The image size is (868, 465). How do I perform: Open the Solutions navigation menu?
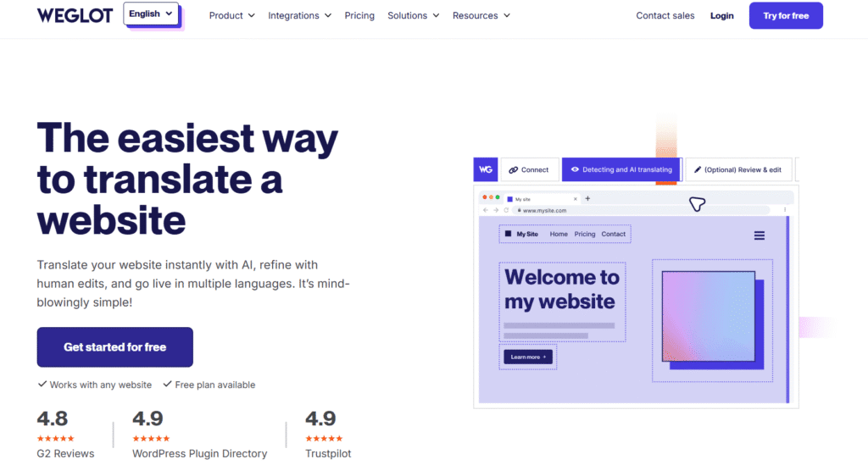(x=413, y=15)
